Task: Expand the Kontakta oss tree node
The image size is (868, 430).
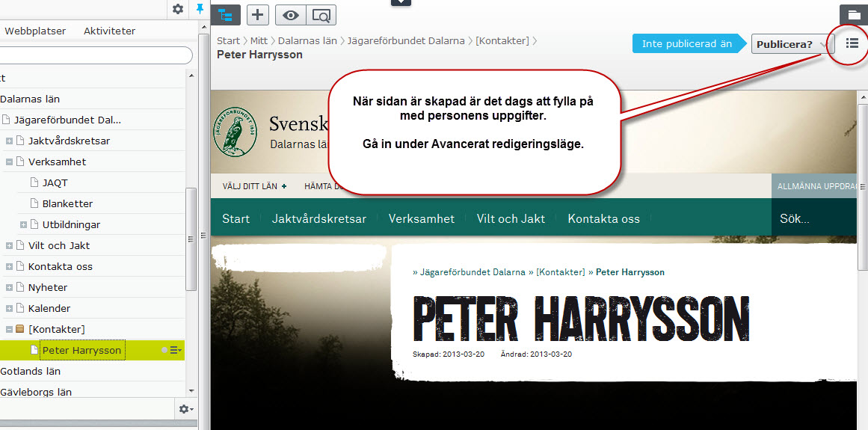Action: point(9,267)
